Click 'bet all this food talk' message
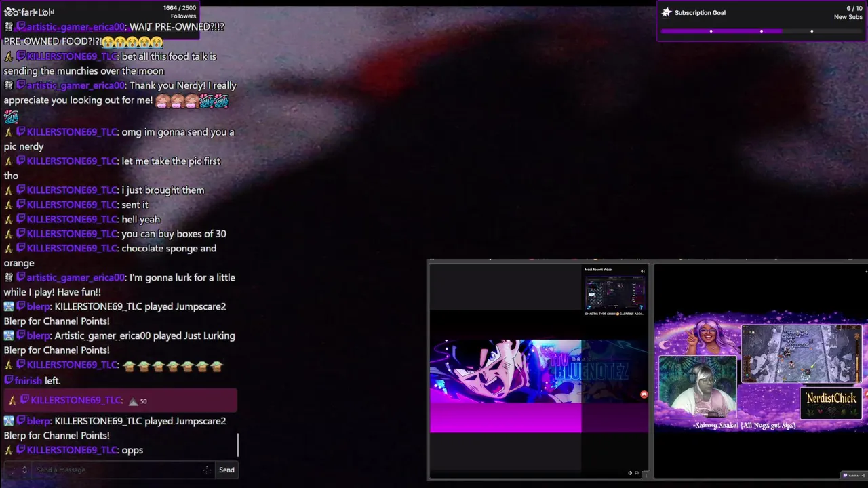 110,64
